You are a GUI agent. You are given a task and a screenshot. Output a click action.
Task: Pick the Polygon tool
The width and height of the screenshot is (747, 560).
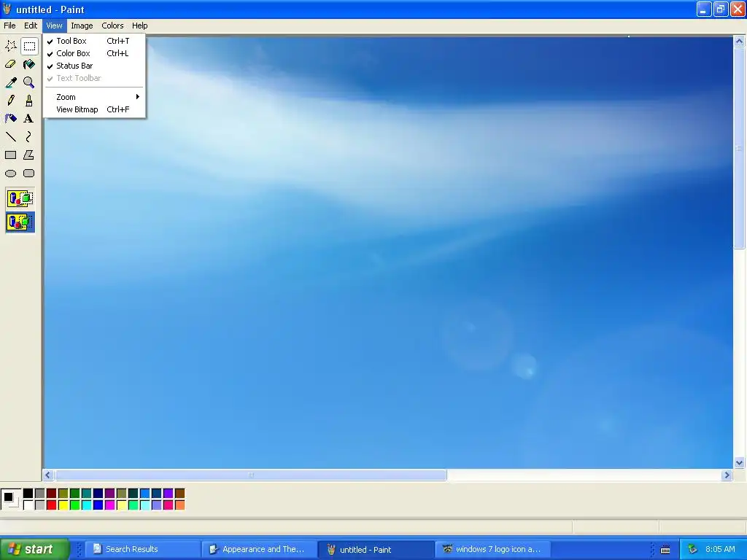(x=29, y=155)
